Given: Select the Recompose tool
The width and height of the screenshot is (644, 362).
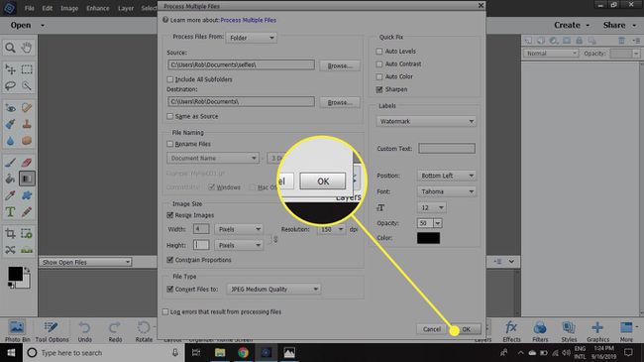Looking at the screenshot, I should point(27,234).
